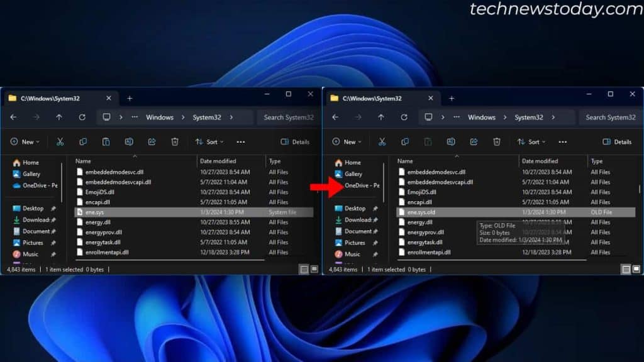Screen dimensions: 644x362
Task: Select energy.dll in left window
Action: coord(194,222)
